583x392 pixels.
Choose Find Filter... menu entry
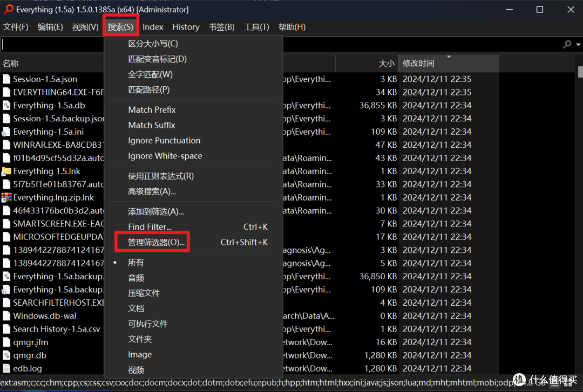point(193,227)
